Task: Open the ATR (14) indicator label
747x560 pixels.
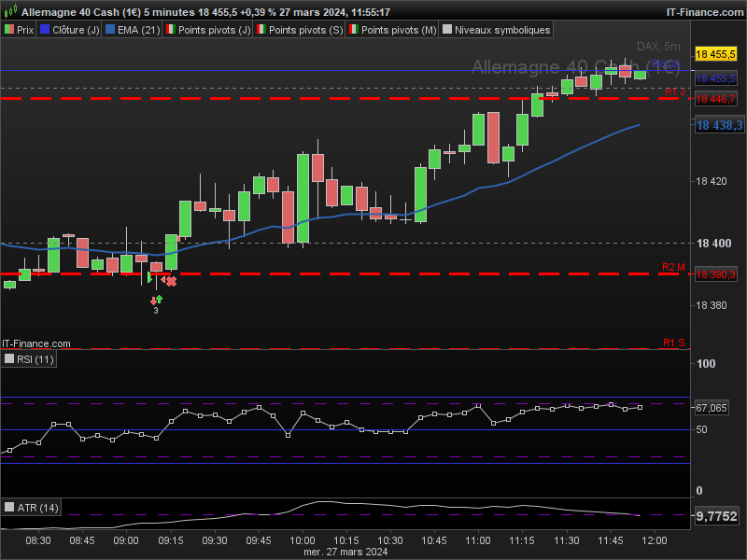Action: pyautogui.click(x=37, y=508)
